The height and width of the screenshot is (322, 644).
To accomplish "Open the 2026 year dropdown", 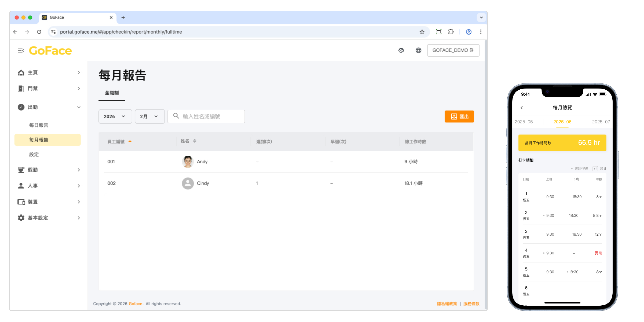I will tap(115, 116).
